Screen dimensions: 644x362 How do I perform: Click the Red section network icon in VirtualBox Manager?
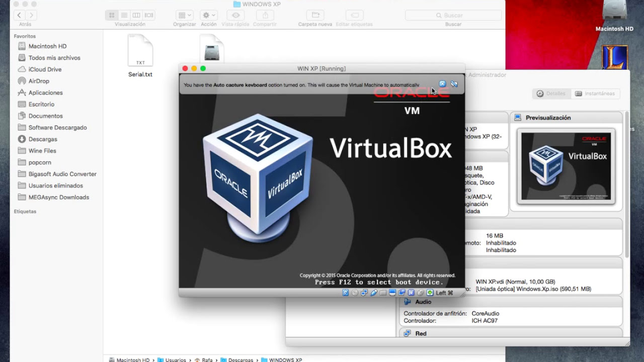pos(408,333)
